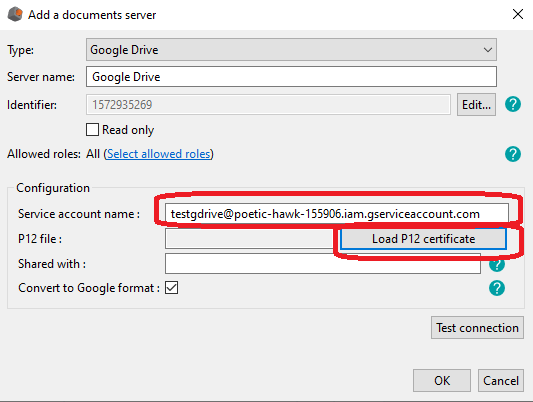Viewport: 533px width, 402px height.
Task: Focus the Service account name field
Action: pyautogui.click(x=337, y=214)
